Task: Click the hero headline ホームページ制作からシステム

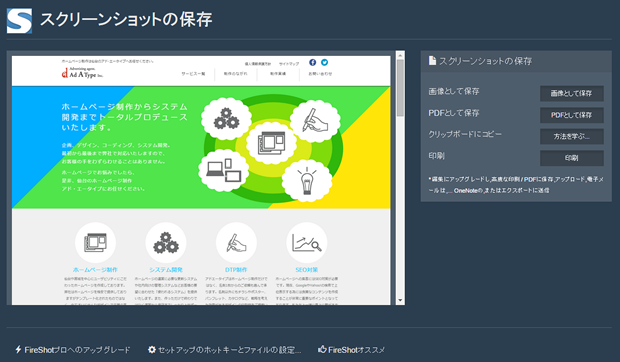Action: pyautogui.click(x=125, y=107)
